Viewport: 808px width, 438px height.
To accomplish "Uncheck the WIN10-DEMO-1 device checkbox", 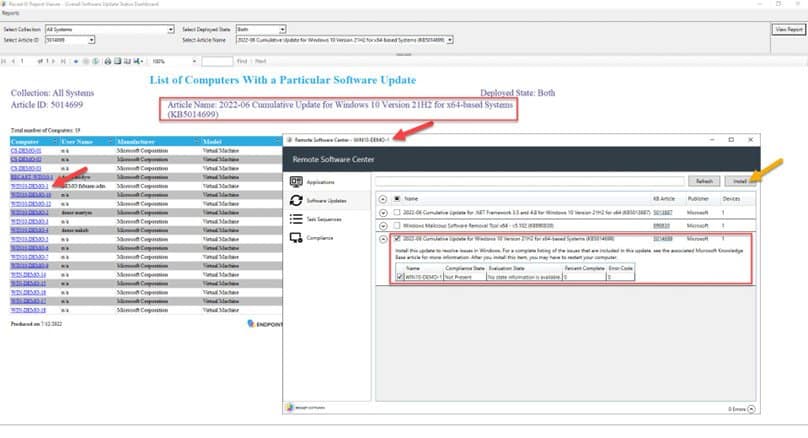I will click(400, 277).
